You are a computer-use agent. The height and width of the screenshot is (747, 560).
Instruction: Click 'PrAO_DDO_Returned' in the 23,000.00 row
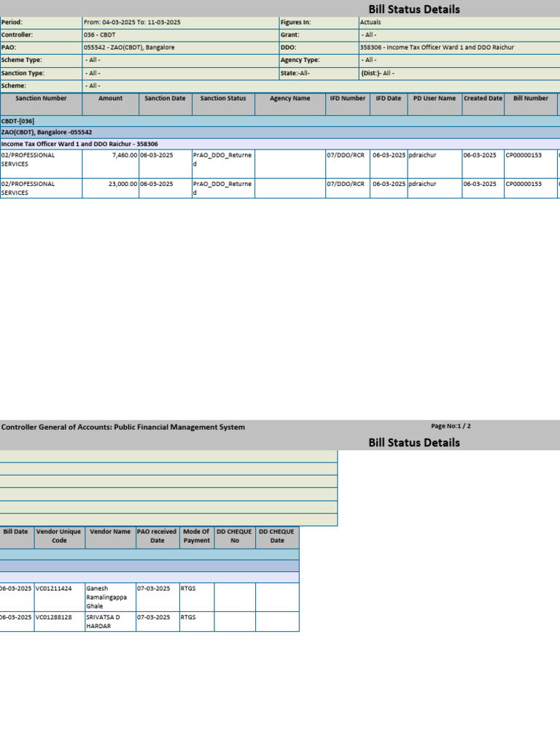click(222, 188)
